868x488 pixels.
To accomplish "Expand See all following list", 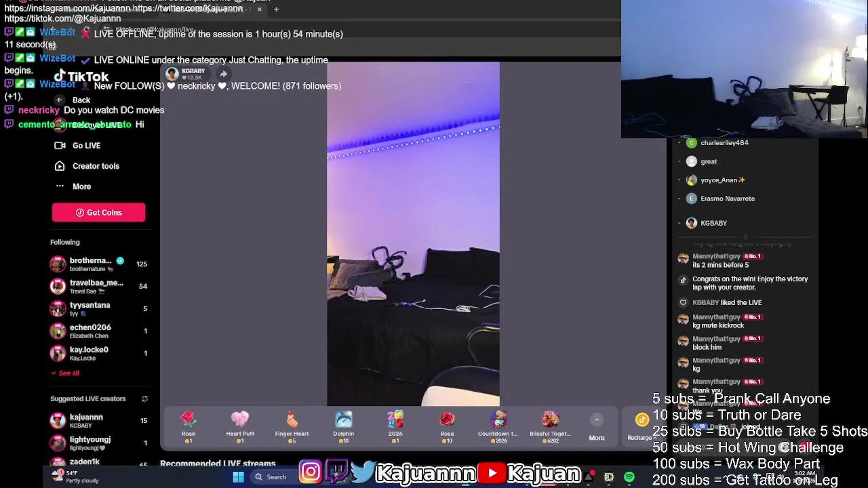I will click(65, 373).
